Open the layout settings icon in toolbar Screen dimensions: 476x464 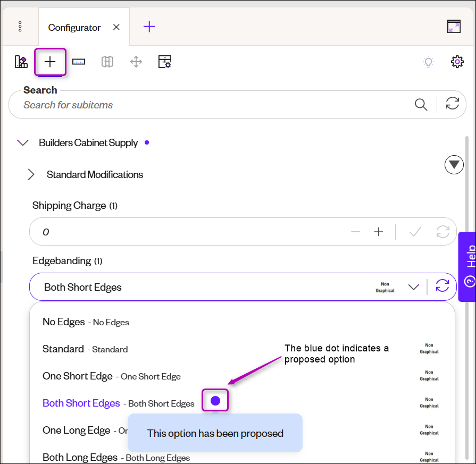click(x=165, y=62)
